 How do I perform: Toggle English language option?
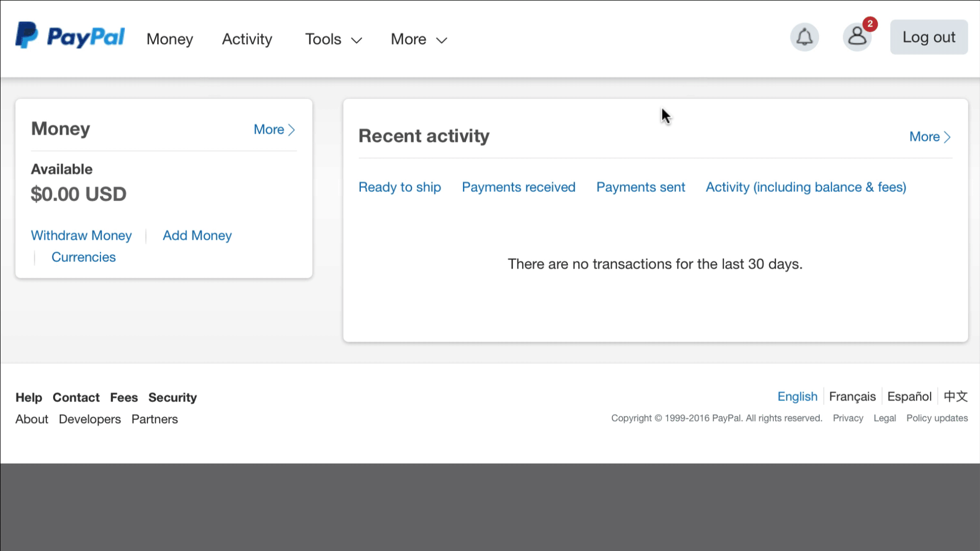coord(797,396)
